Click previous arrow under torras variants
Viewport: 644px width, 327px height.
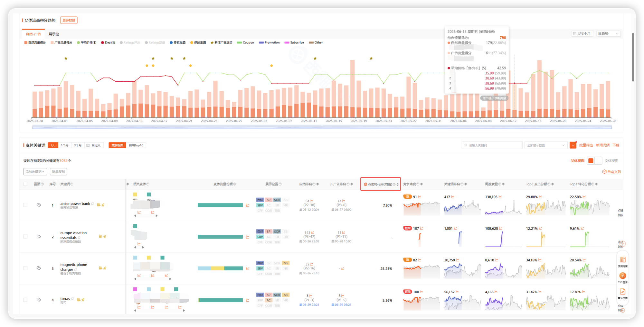(x=135, y=311)
